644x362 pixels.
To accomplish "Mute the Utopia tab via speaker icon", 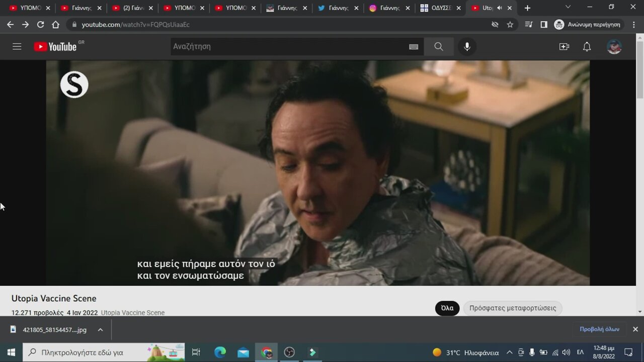I will point(500,8).
